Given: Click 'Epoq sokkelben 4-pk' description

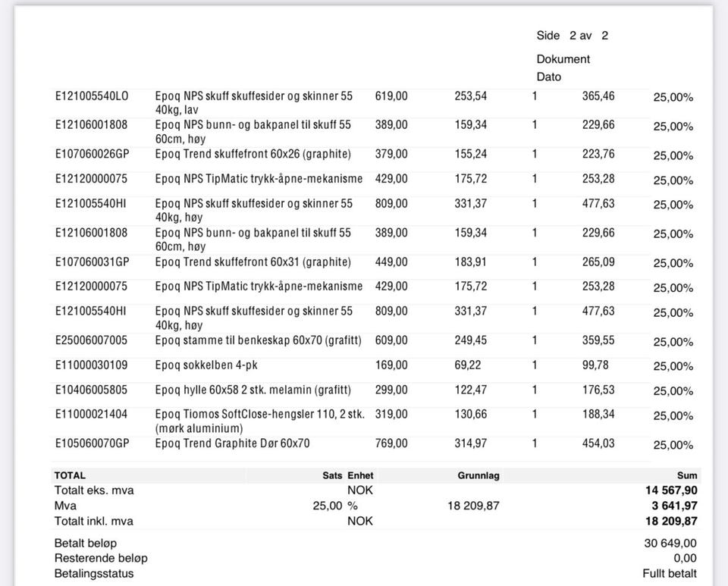Looking at the screenshot, I should [x=206, y=365].
